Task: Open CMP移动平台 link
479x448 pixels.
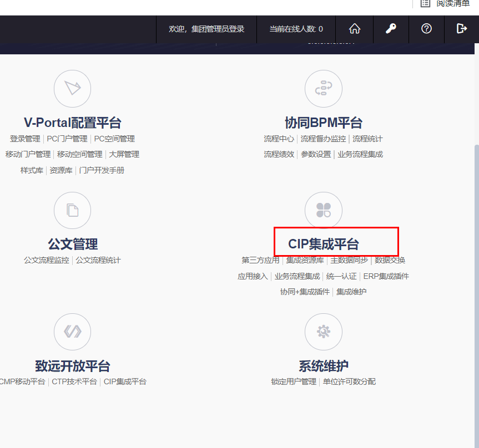Action: (22, 382)
